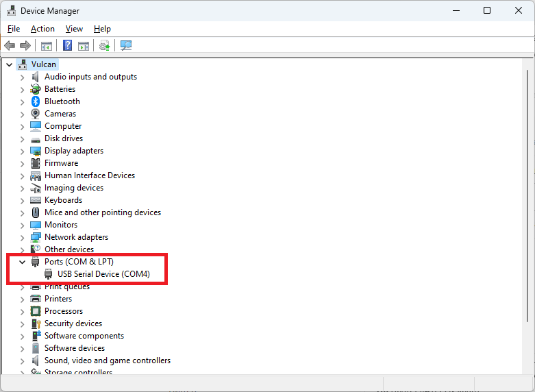Screen dimensions: 535x392
Task: Open the Action menu
Action: (x=42, y=29)
